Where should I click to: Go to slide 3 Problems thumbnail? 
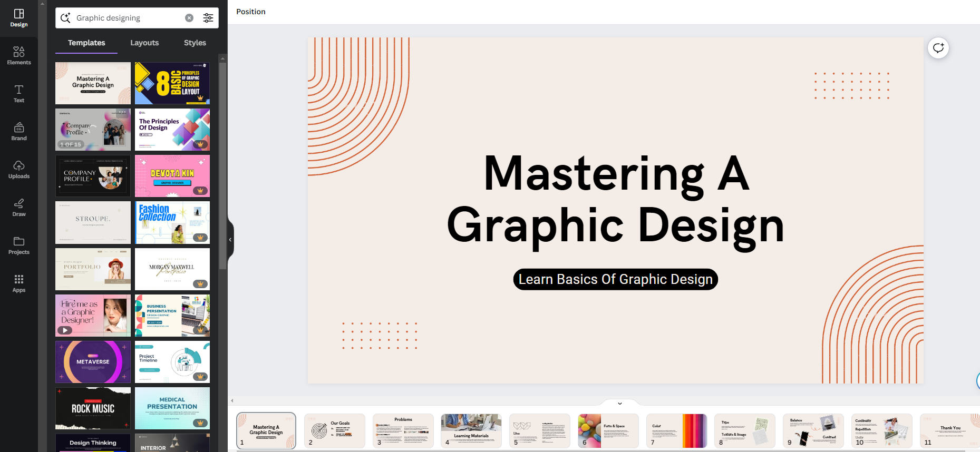[x=403, y=431]
